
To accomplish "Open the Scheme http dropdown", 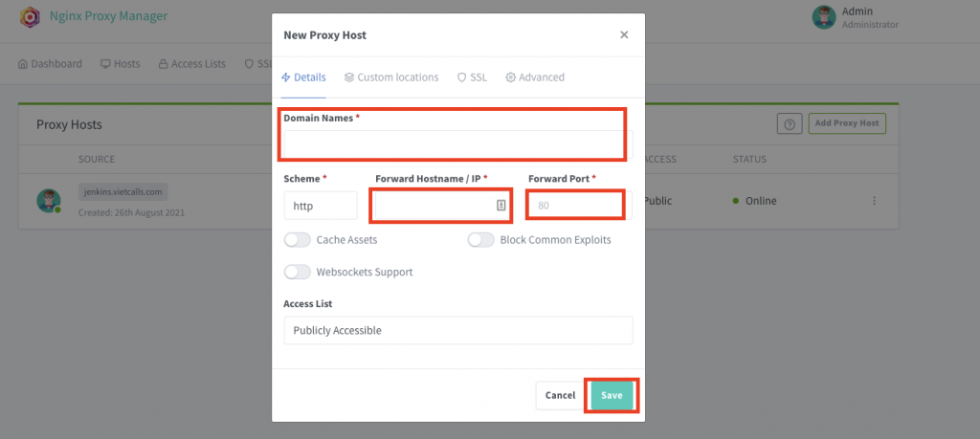I will click(x=320, y=205).
